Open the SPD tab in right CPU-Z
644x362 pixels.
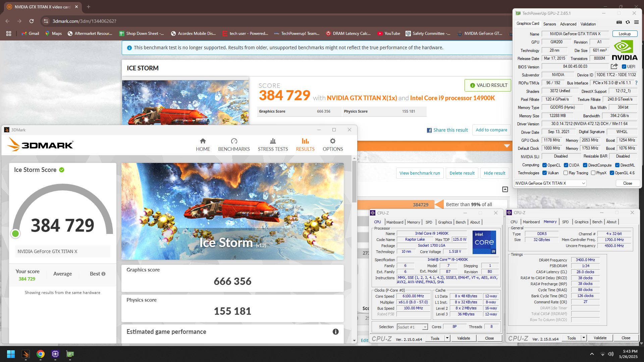click(565, 222)
